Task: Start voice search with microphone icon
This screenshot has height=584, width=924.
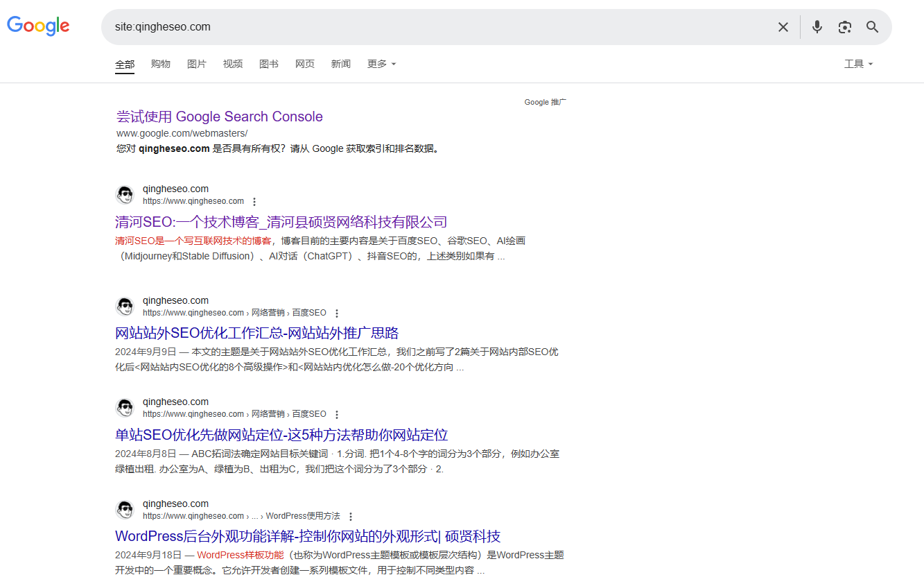Action: click(817, 27)
